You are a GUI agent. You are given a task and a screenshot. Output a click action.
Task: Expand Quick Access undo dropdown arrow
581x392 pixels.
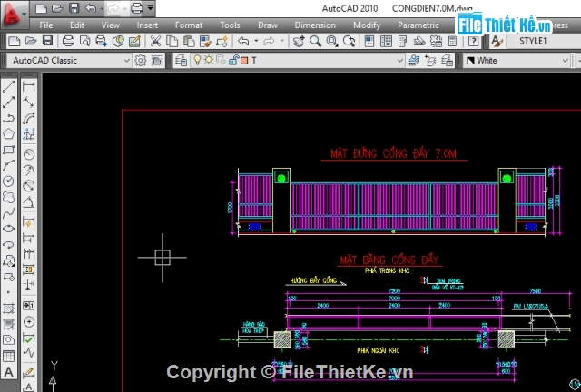pyautogui.click(x=103, y=8)
